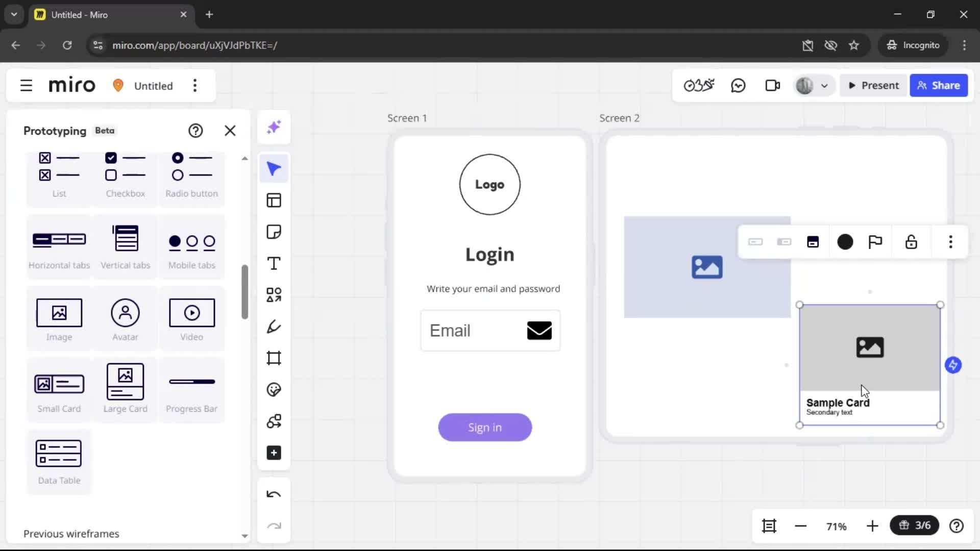Viewport: 980px width, 551px height.
Task: Select the third card layout option
Action: [813, 242]
